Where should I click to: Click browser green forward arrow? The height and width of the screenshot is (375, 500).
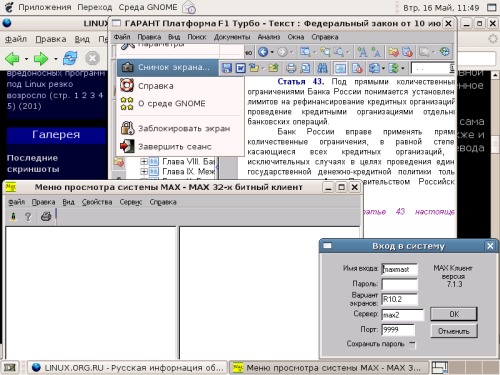pyautogui.click(x=41, y=59)
